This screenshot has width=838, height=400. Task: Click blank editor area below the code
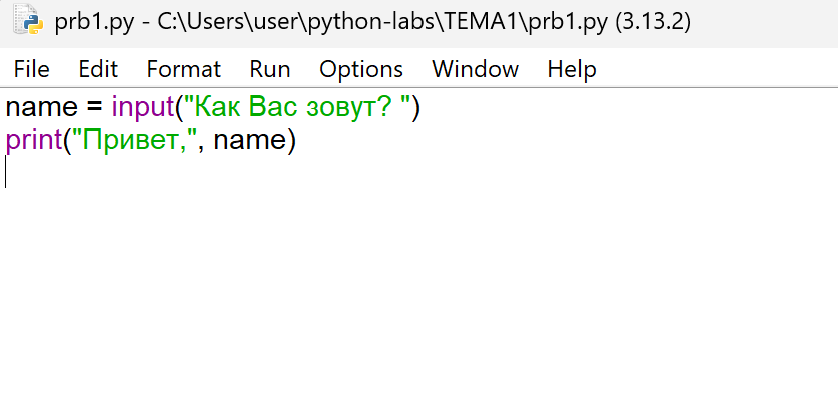click(420, 300)
